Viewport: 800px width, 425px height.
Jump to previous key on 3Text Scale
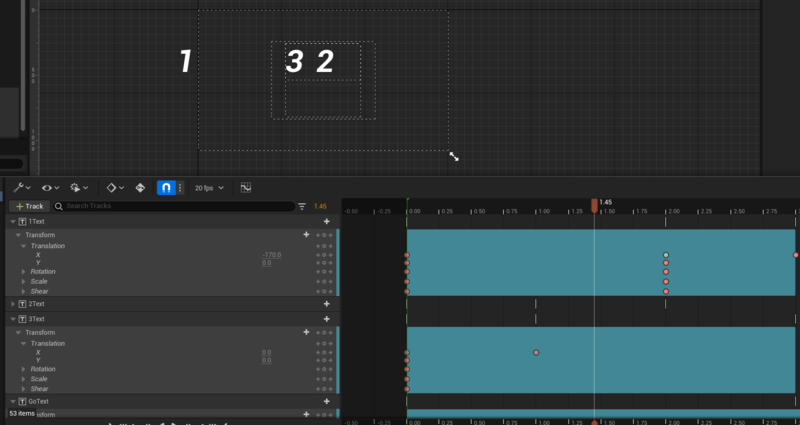coord(318,379)
